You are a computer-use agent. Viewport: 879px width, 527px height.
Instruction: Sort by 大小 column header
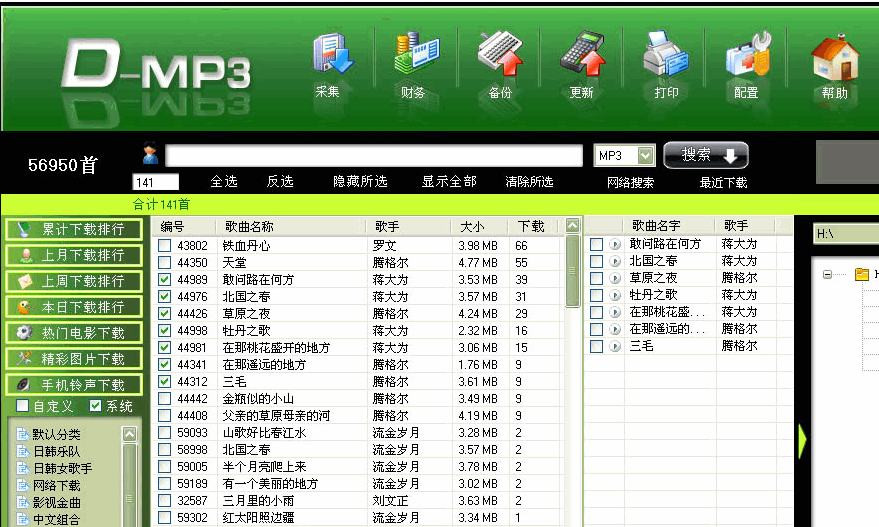[479, 226]
